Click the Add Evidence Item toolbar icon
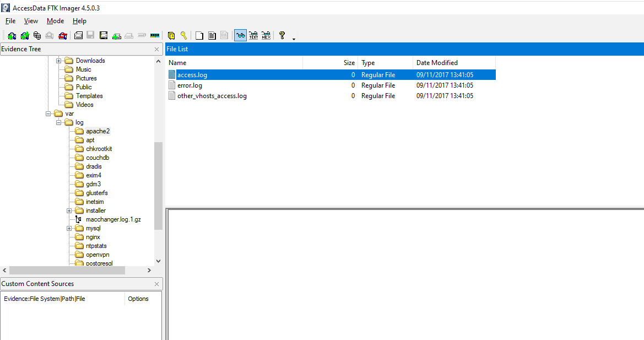The width and height of the screenshot is (644, 340). [x=12, y=36]
